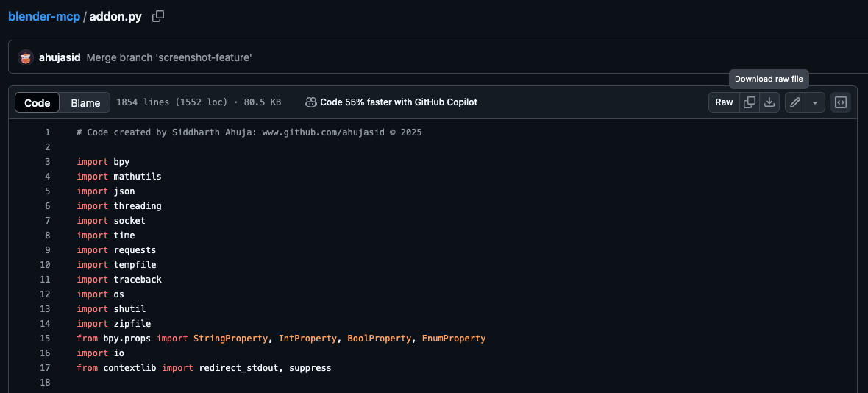Image resolution: width=868 pixels, height=393 pixels.
Task: Click the ahujasid avatar image
Action: [26, 57]
